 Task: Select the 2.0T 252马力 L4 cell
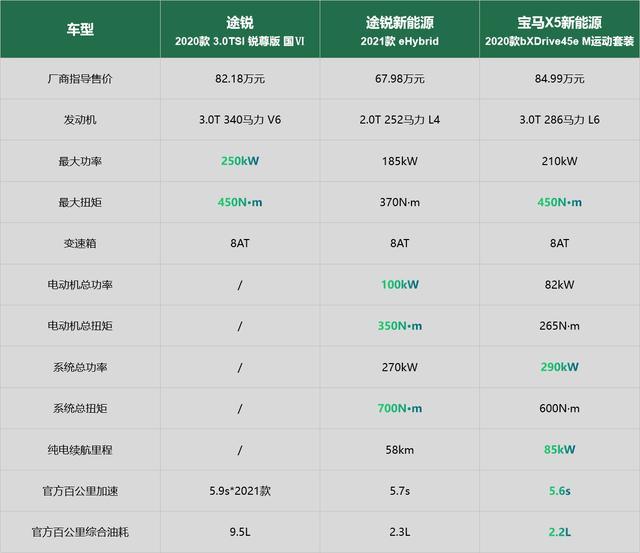tap(400, 120)
